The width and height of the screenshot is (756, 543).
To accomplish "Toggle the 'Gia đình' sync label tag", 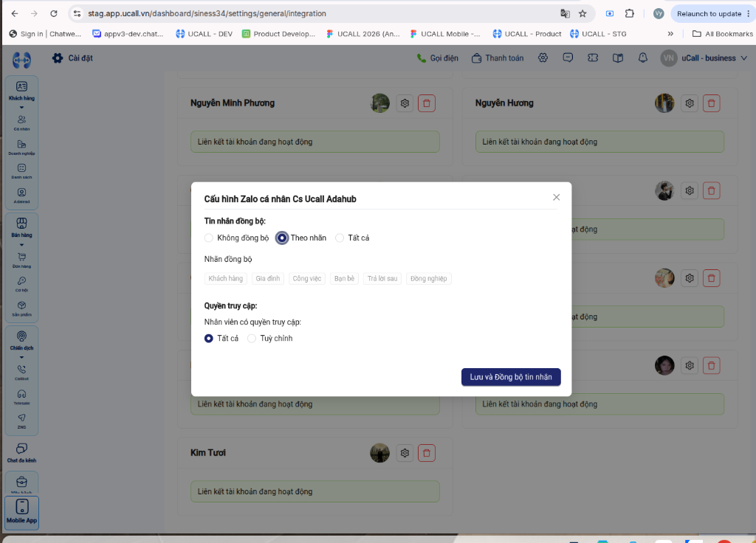I will (267, 278).
